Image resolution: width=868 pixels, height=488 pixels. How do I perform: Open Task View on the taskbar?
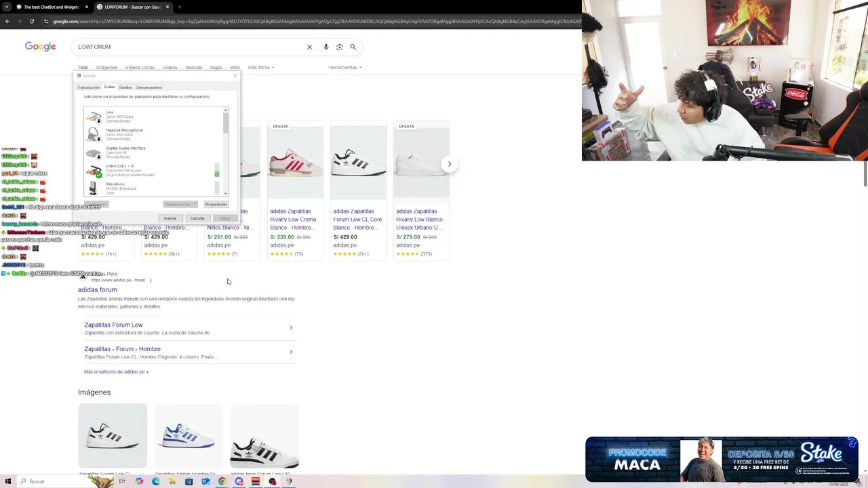[x=122, y=481]
